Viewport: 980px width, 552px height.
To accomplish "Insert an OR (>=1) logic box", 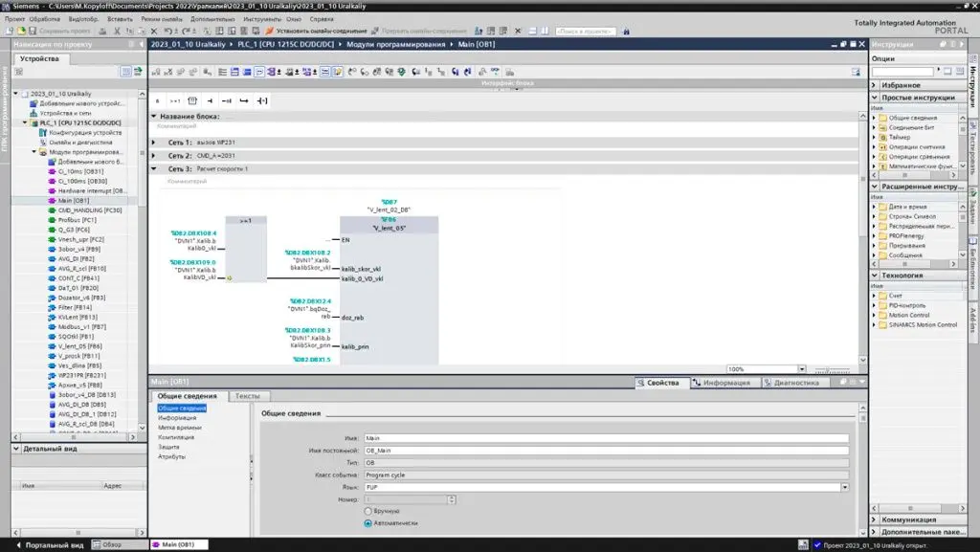I will coord(175,100).
